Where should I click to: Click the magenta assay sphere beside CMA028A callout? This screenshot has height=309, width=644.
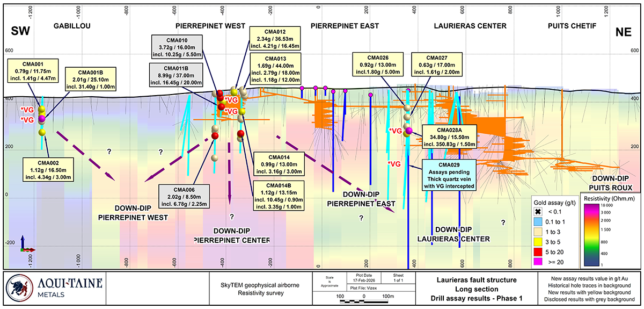pos(408,131)
